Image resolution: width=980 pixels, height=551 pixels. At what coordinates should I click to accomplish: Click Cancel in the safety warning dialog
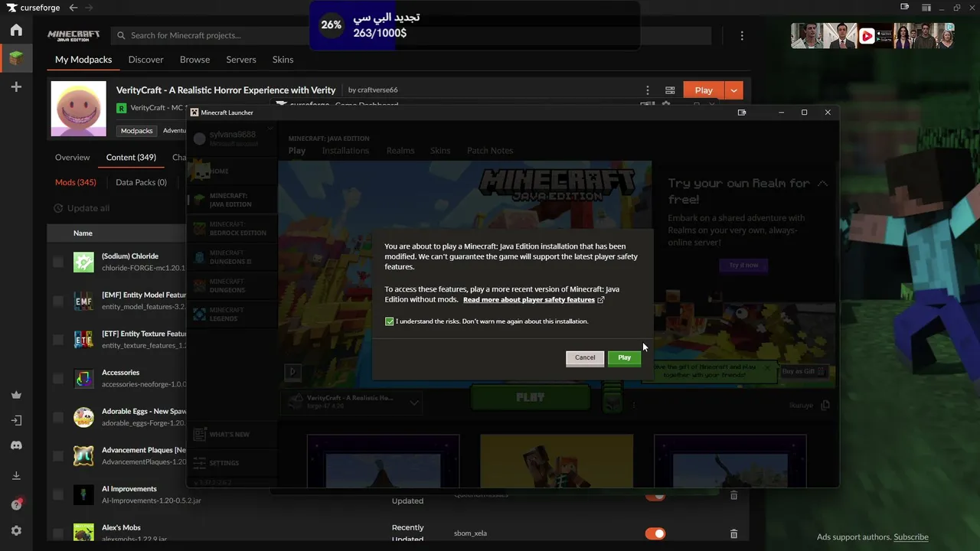tap(585, 357)
